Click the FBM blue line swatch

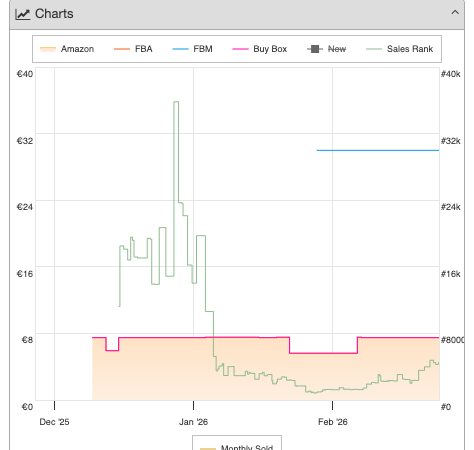tap(180, 49)
